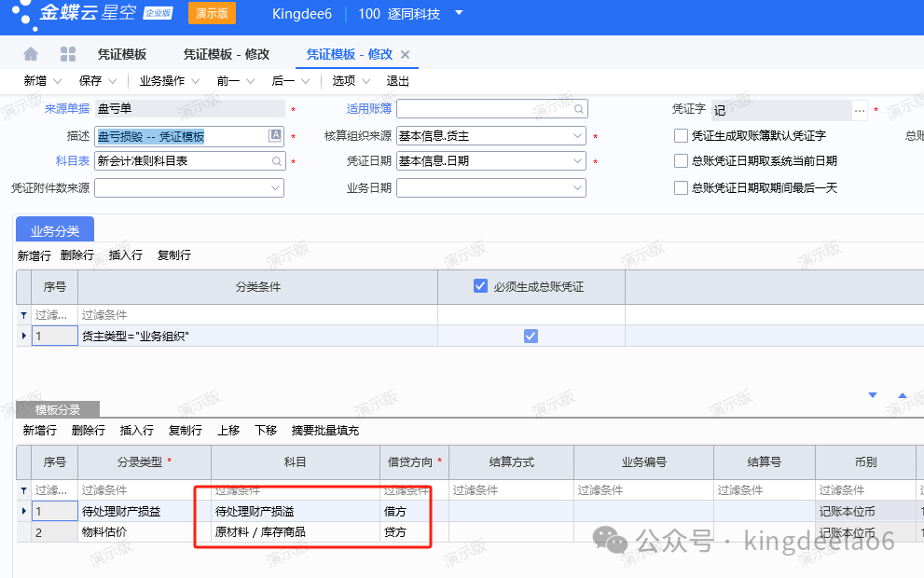The height and width of the screenshot is (578, 924).
Task: Open the app grid menu icon
Action: tap(68, 54)
